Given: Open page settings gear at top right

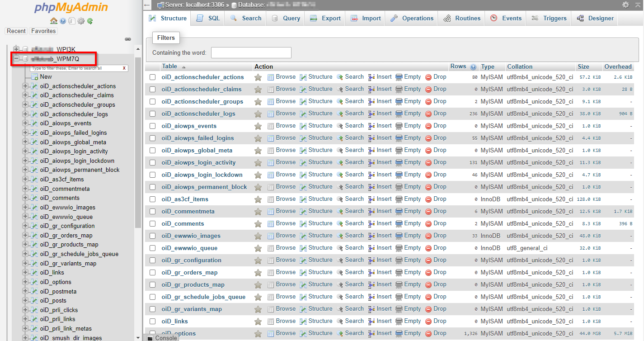Looking at the screenshot, I should point(625,5).
